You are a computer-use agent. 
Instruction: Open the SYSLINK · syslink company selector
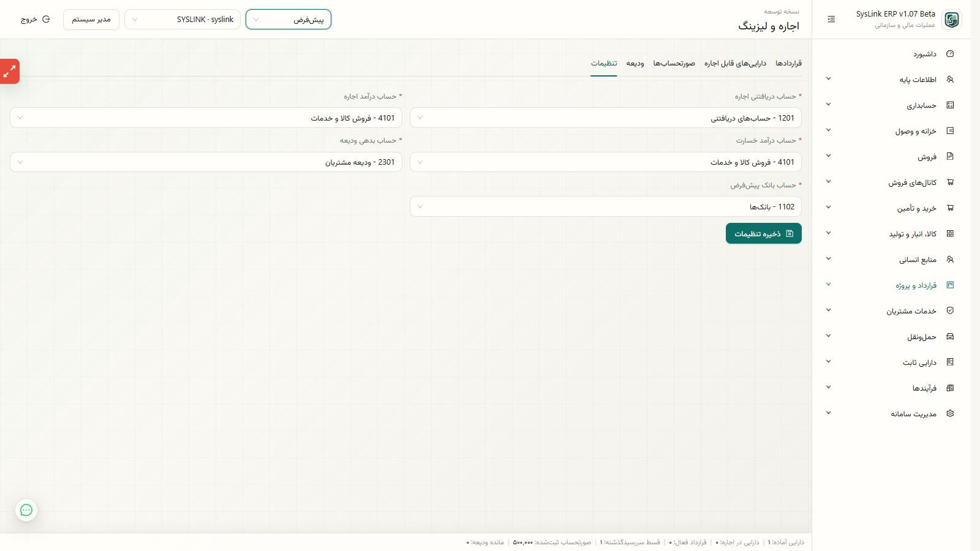[x=183, y=20]
